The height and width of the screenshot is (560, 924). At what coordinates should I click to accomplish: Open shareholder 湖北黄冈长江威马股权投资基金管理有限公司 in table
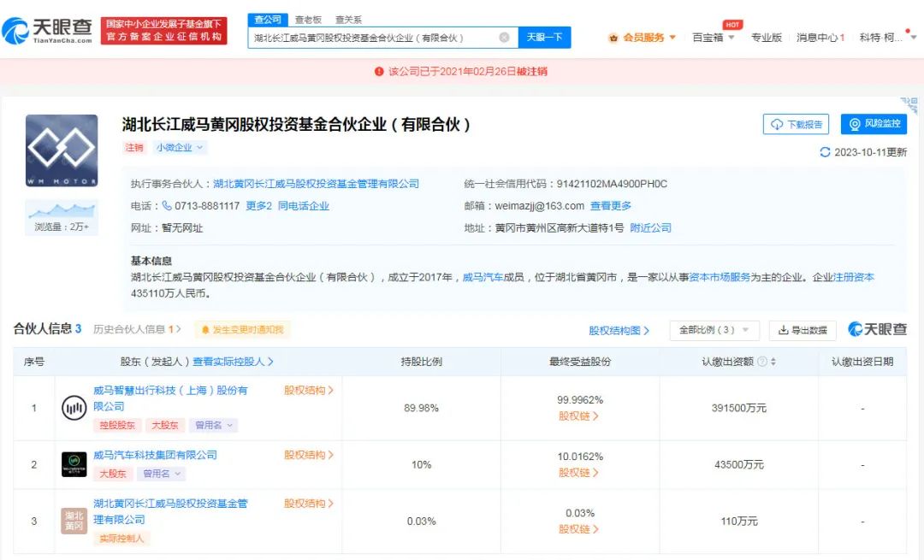click(170, 511)
